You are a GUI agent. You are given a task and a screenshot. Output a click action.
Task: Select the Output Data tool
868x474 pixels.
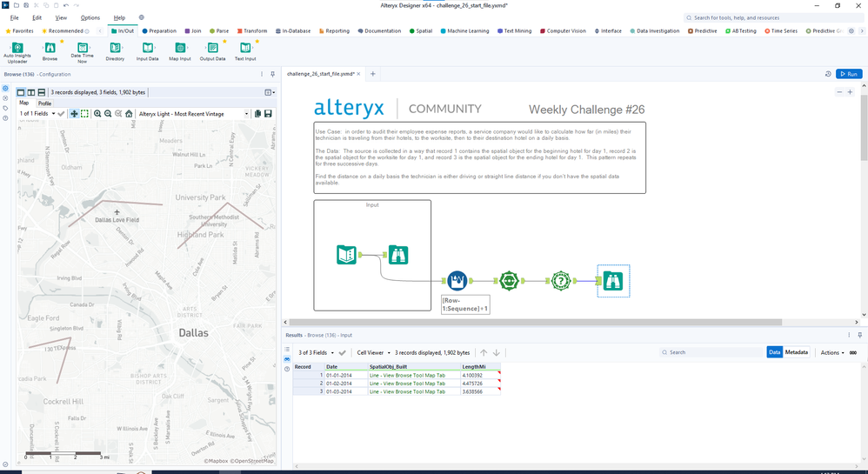tap(212, 52)
